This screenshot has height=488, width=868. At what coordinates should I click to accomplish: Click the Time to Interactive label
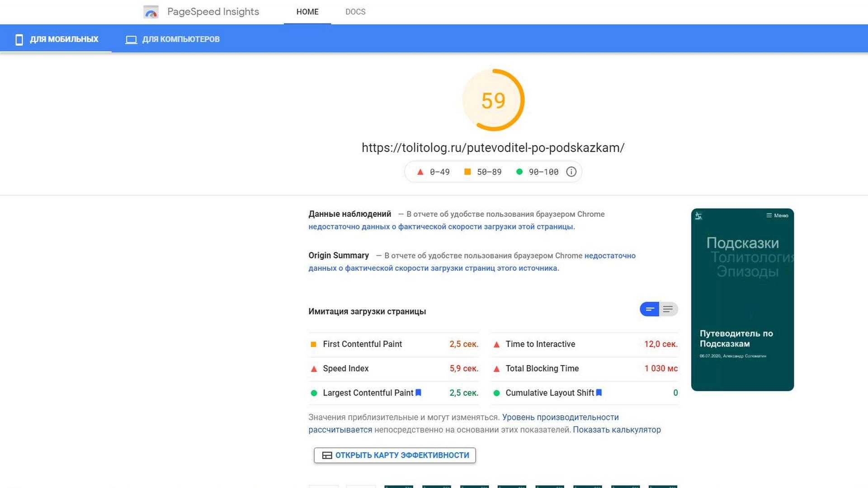click(x=540, y=344)
